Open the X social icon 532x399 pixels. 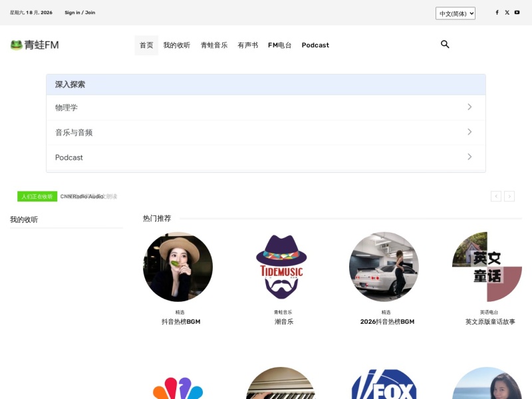pyautogui.click(x=507, y=13)
